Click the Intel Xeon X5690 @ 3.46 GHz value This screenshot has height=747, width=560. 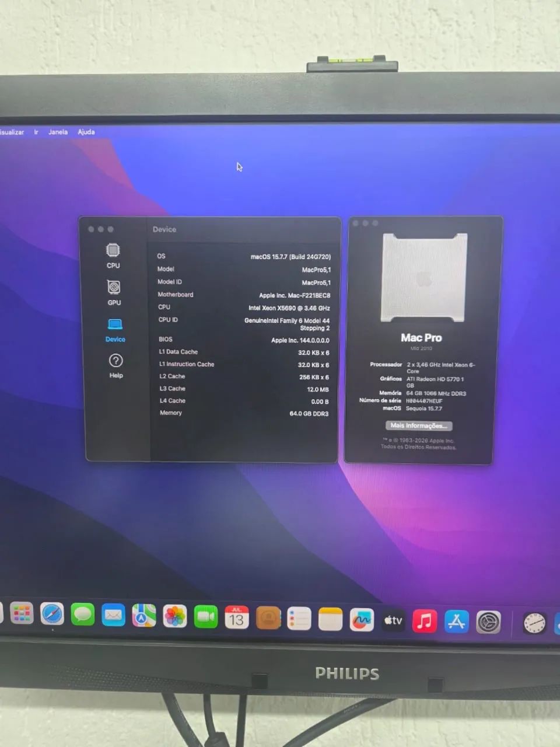point(289,308)
